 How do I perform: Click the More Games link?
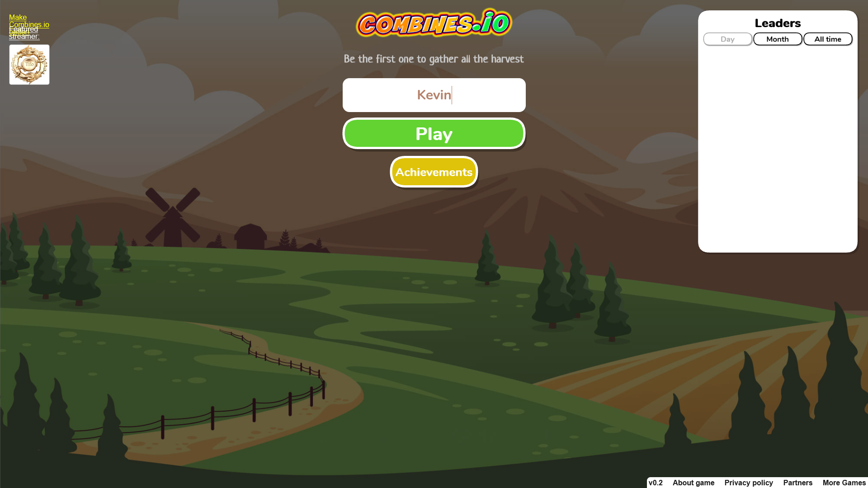point(844,483)
